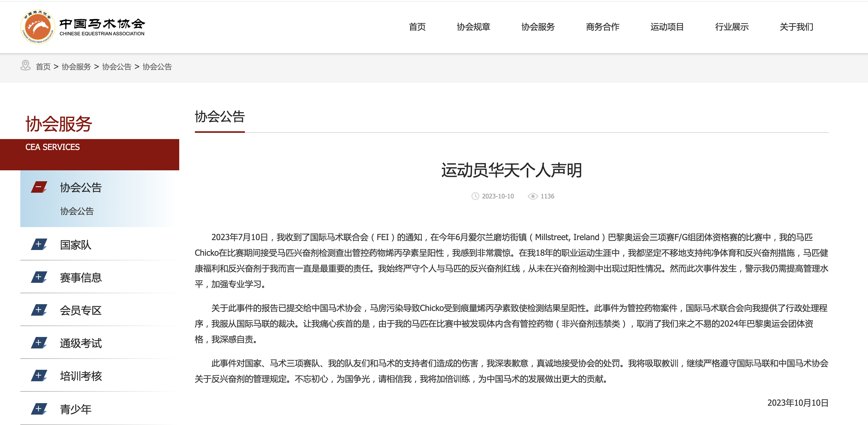The image size is (868, 425).
Task: Expand the 会员专区 plus icon
Action: pyautogui.click(x=39, y=310)
